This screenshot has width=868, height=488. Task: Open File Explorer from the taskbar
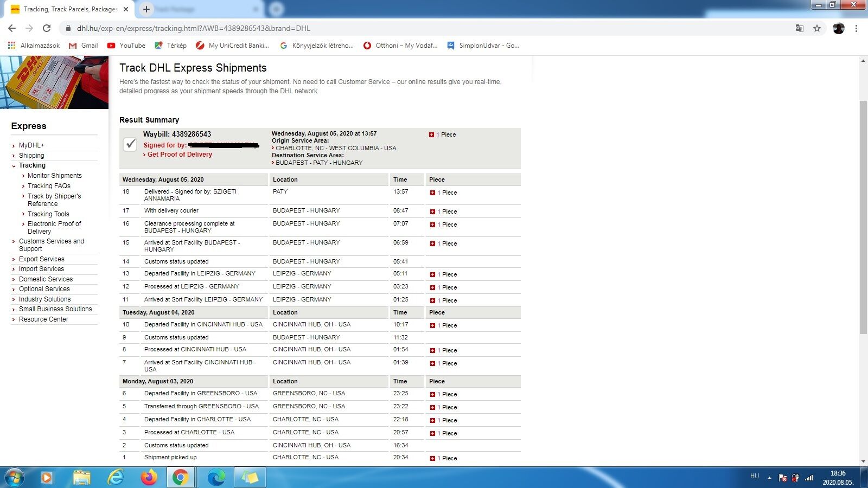(x=82, y=477)
